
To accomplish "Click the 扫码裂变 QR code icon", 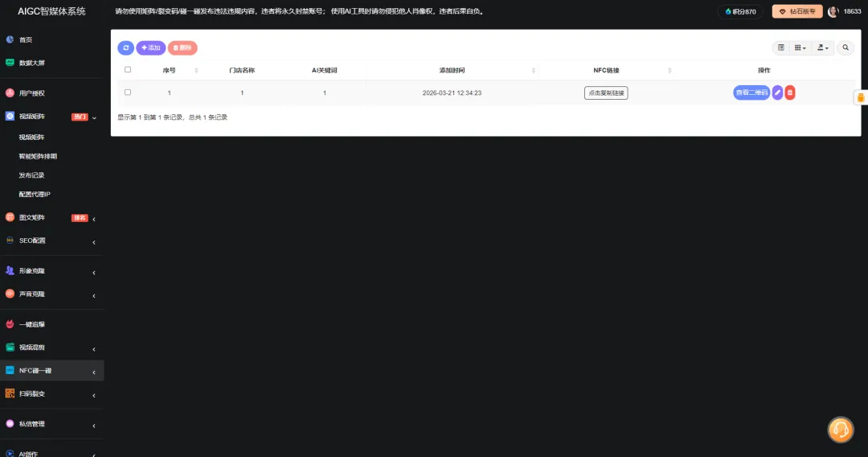I will [10, 393].
